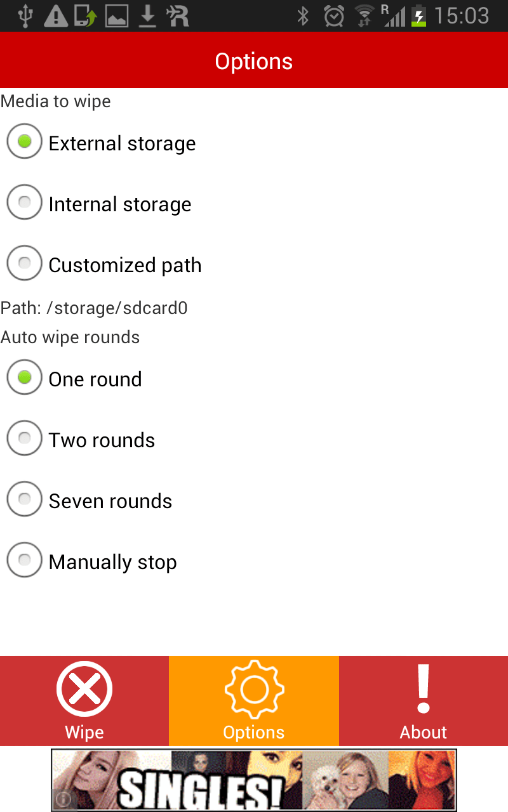Open the Singles advertisement banner
This screenshot has height=812, width=508.
pos(254,780)
